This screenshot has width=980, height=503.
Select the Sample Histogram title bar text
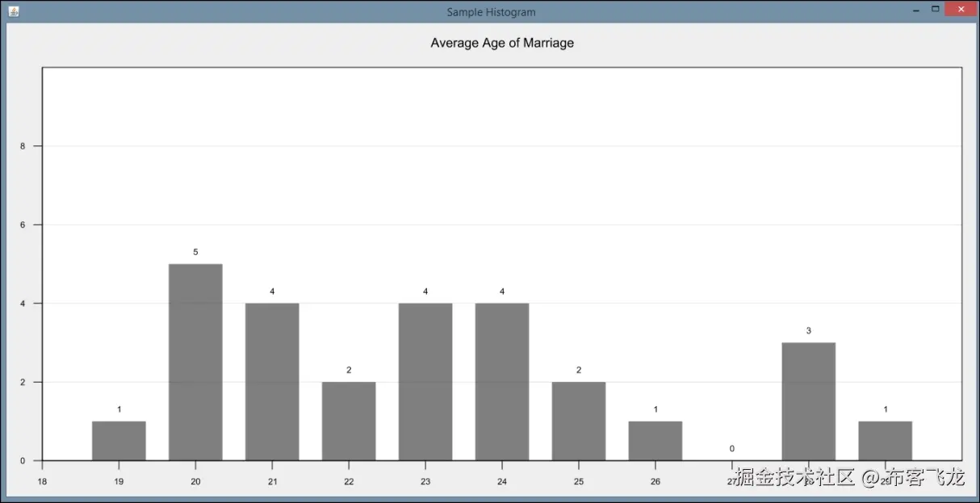pyautogui.click(x=490, y=12)
